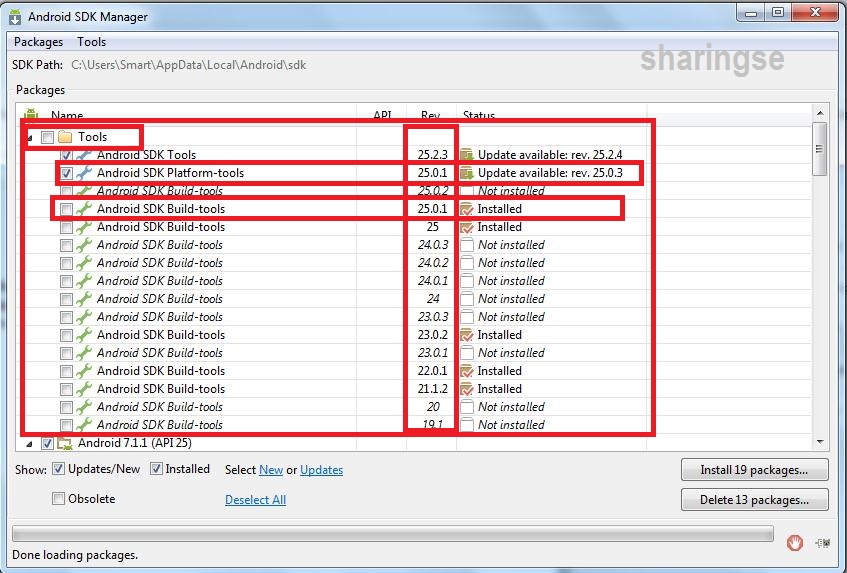This screenshot has height=573, width=847.
Task: Click the log window icon in status bar
Action: 823,543
